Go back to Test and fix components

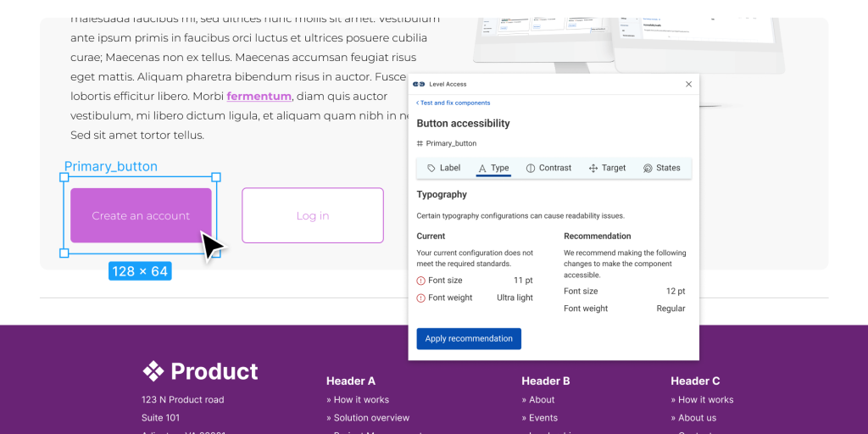[x=453, y=103]
